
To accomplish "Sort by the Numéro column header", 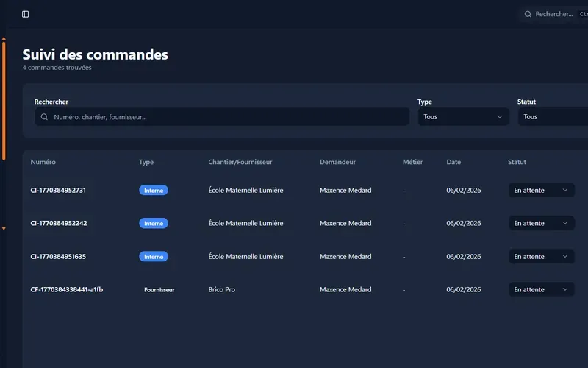I will (x=43, y=162).
